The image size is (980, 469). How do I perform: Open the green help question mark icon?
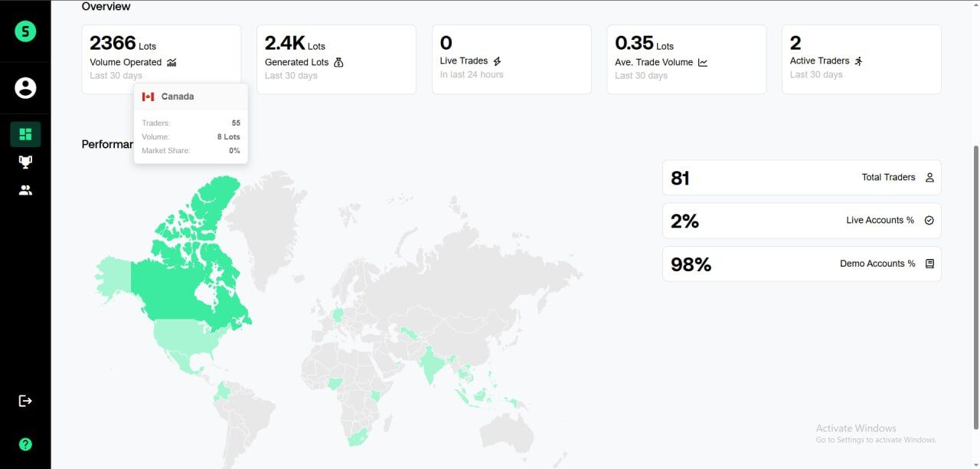click(x=25, y=444)
